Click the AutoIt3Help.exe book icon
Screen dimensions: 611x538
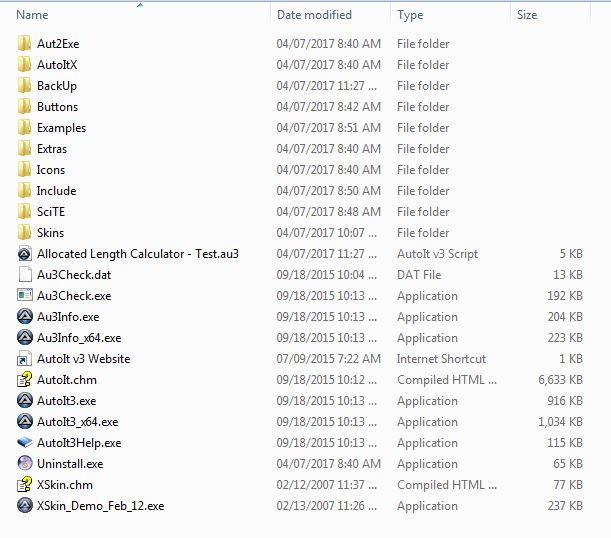click(x=25, y=443)
